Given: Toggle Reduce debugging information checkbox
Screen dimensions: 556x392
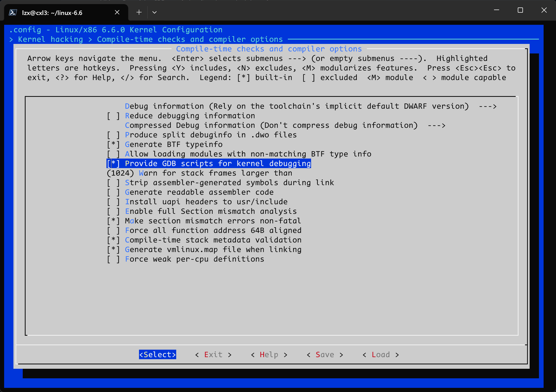Looking at the screenshot, I should (113, 116).
